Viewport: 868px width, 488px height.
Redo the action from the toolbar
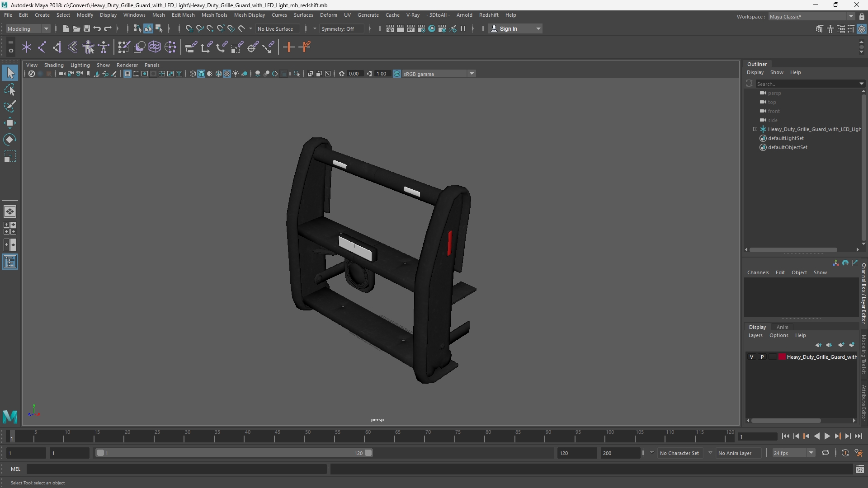[108, 29]
